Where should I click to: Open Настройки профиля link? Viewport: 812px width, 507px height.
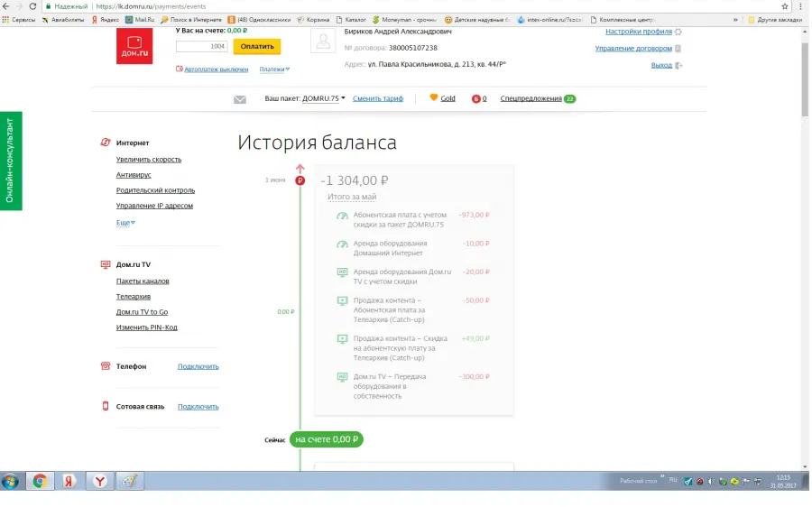pyautogui.click(x=639, y=32)
